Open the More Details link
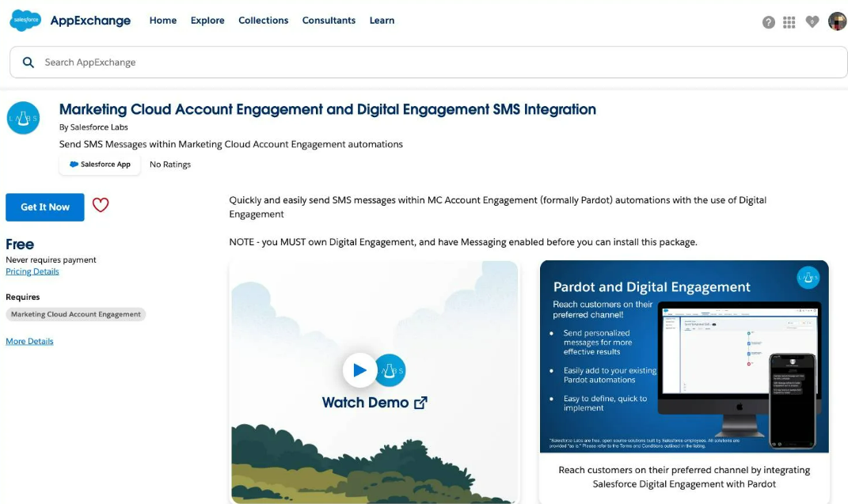The image size is (848, 504). pyautogui.click(x=30, y=341)
